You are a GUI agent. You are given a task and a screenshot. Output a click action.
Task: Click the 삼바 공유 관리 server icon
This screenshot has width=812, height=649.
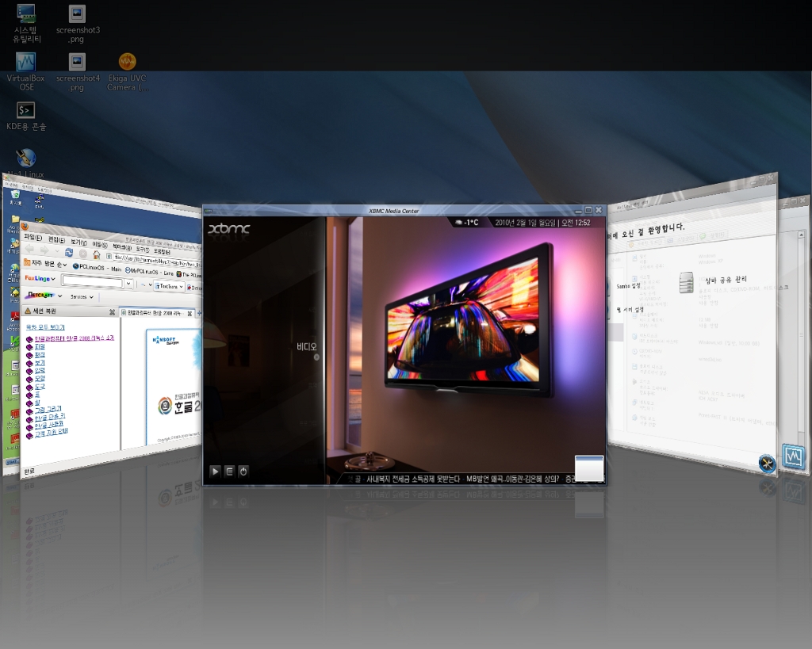(686, 283)
